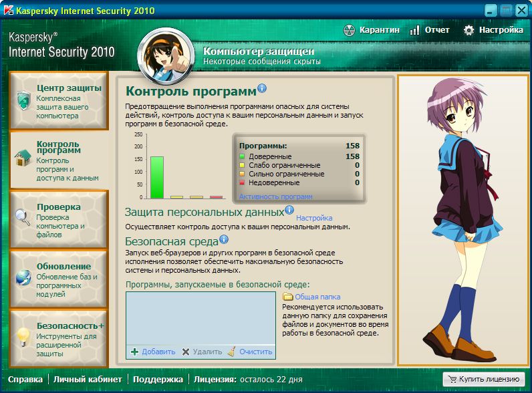Click the red Недоверенные legend swatch
This screenshot has width=532, height=393.
(242, 182)
